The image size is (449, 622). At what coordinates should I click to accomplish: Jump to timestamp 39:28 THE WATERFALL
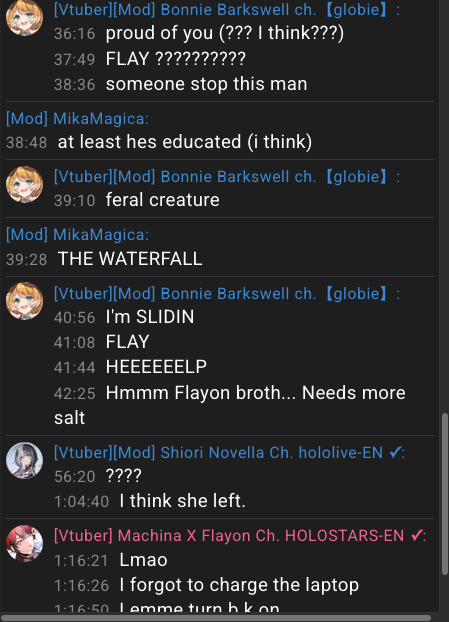tap(27, 259)
